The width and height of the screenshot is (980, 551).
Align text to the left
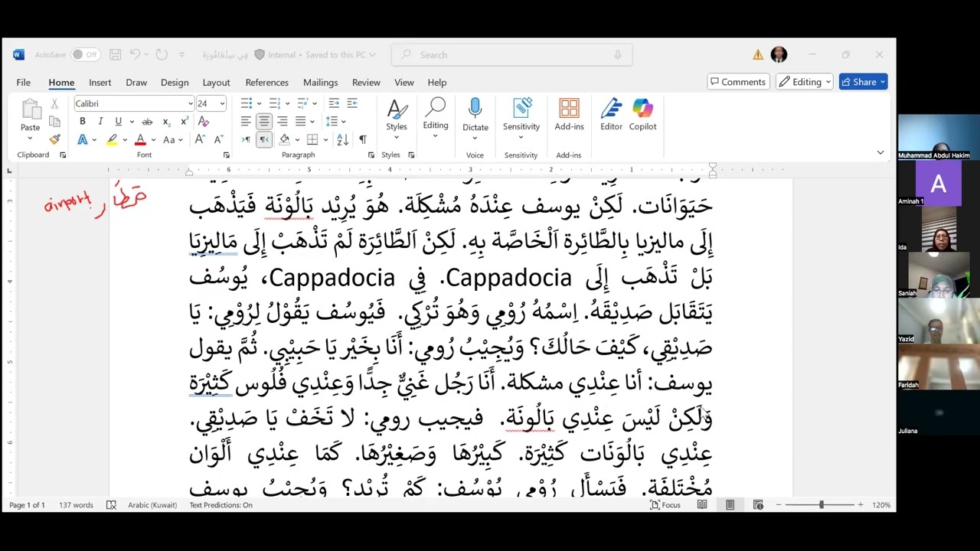246,122
